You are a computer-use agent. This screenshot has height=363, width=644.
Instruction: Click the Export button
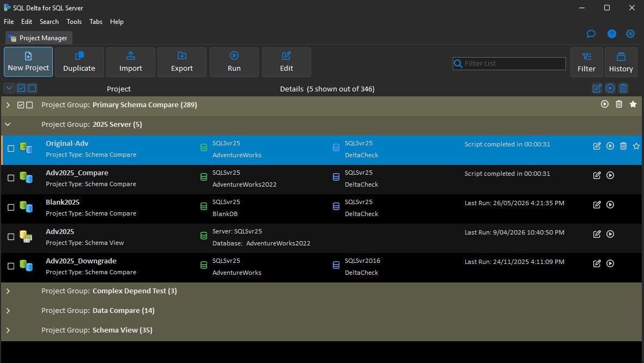(x=182, y=62)
